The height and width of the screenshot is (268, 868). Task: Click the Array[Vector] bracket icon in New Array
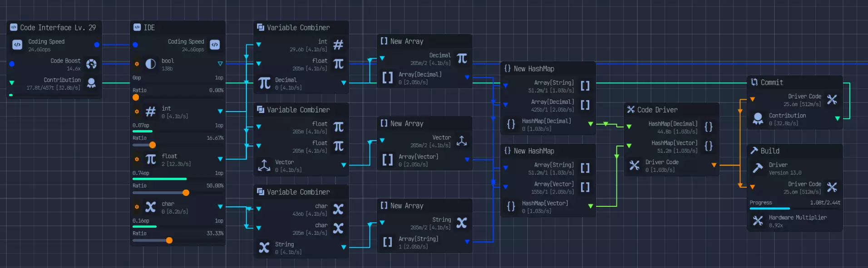(388, 160)
